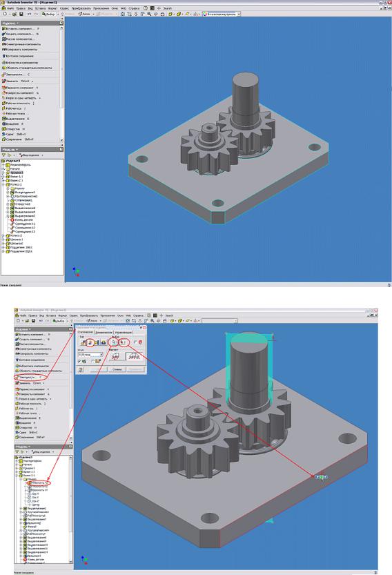Click Mate constraint type icon in lower dialog
Viewport: 392px width, 575px height.
(83, 342)
